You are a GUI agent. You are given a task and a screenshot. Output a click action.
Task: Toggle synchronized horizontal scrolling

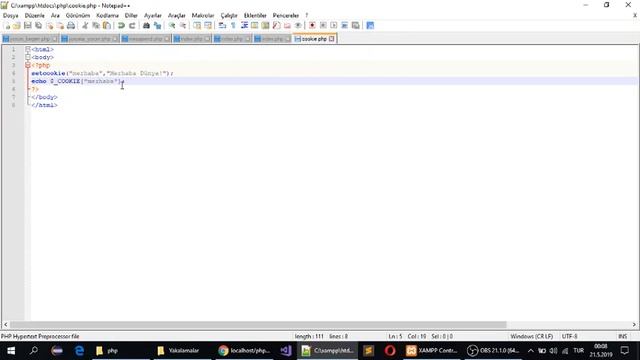pos(208,26)
